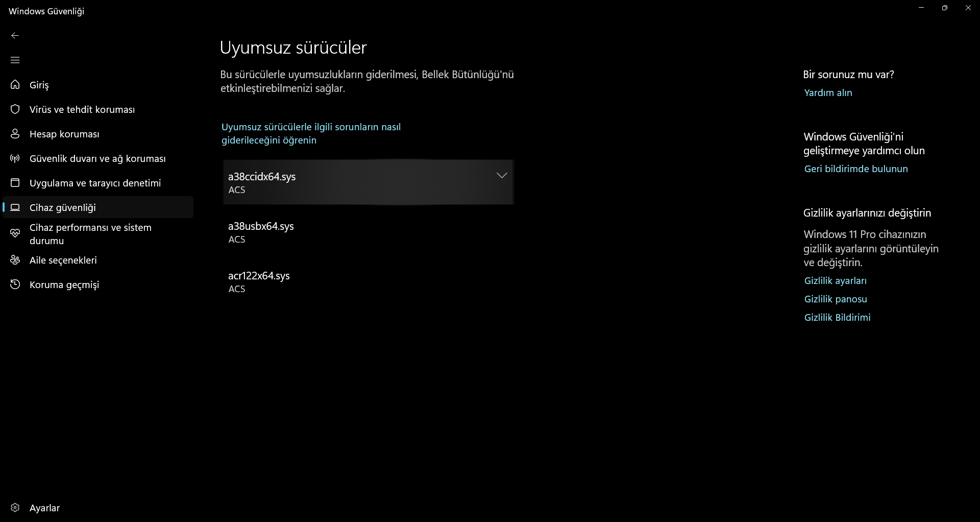
Task: Go to Hesap koruması section
Action: [64, 134]
